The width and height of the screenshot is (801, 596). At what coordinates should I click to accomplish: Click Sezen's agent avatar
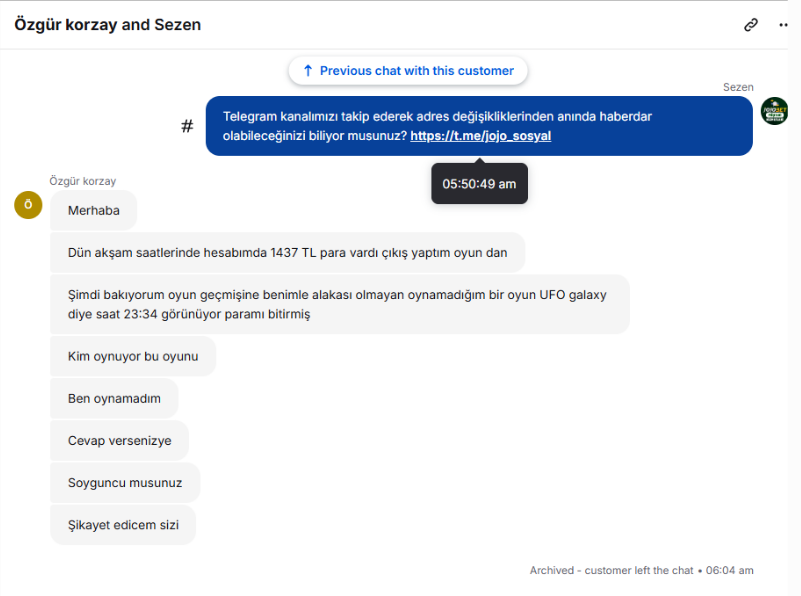point(774,111)
